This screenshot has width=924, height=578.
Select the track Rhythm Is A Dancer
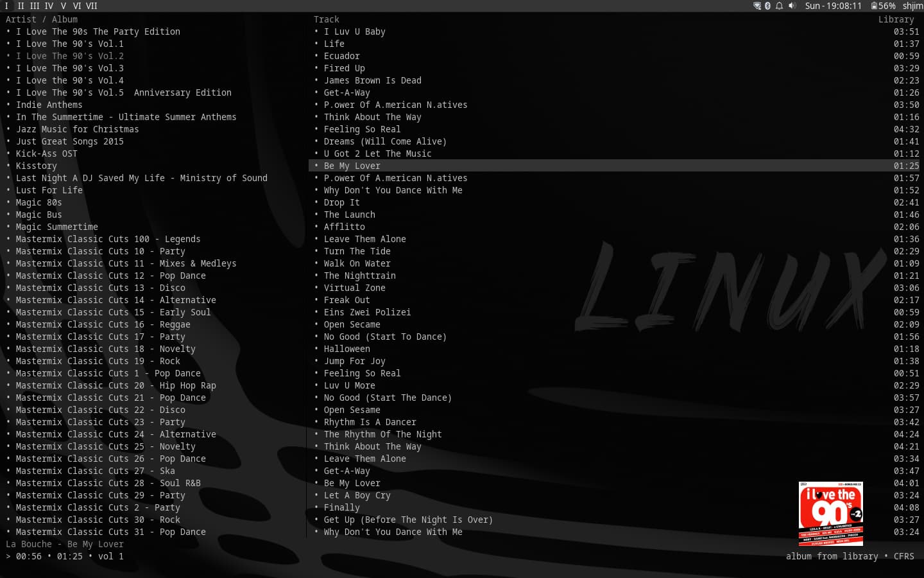[370, 422]
